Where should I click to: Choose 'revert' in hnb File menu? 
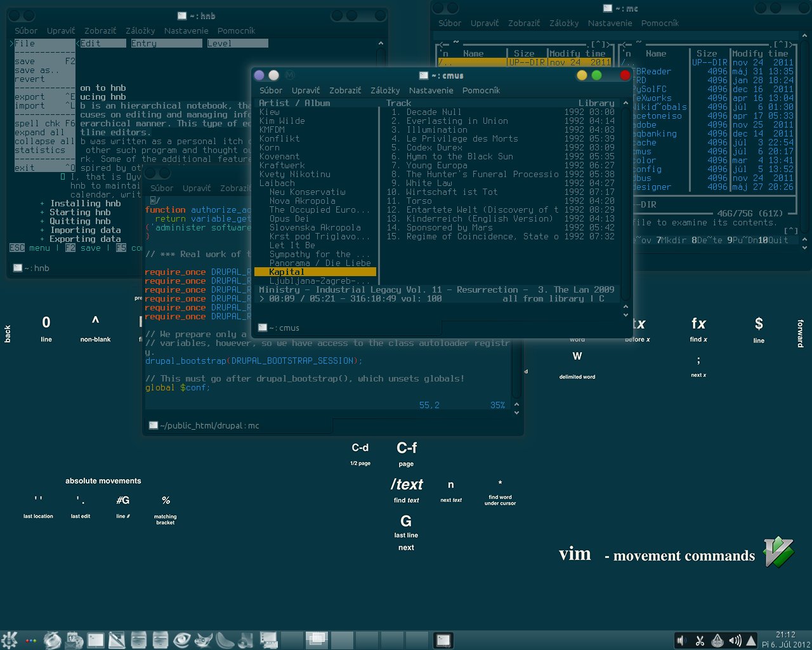(30, 79)
